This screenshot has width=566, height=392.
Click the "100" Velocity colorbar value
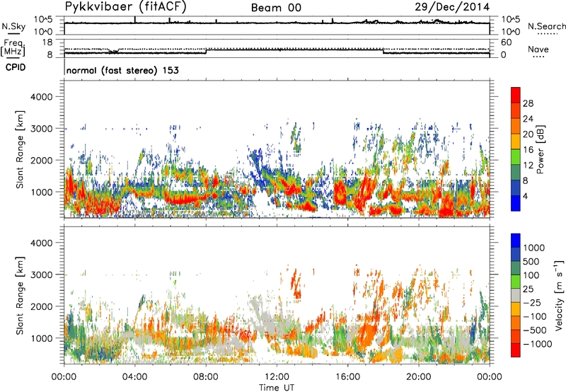(x=531, y=275)
